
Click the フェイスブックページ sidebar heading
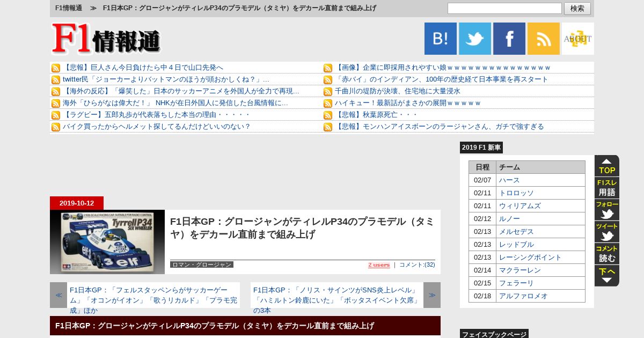(494, 334)
